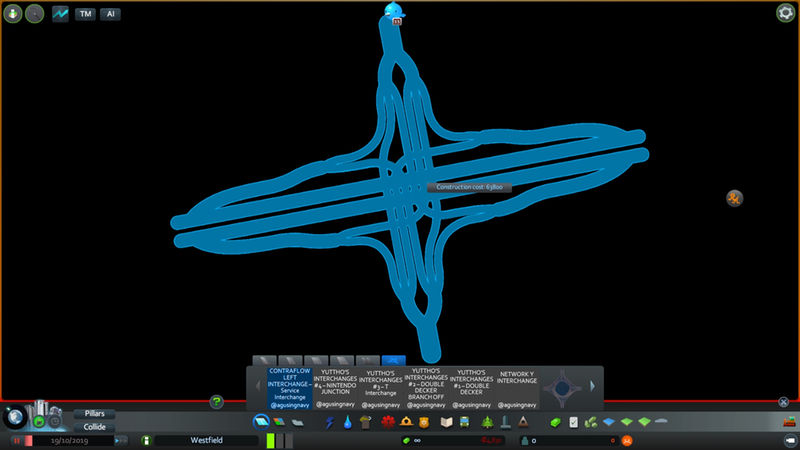Open the Parks and trees menu
Image resolution: width=800 pixels, height=450 pixels.
[487, 423]
